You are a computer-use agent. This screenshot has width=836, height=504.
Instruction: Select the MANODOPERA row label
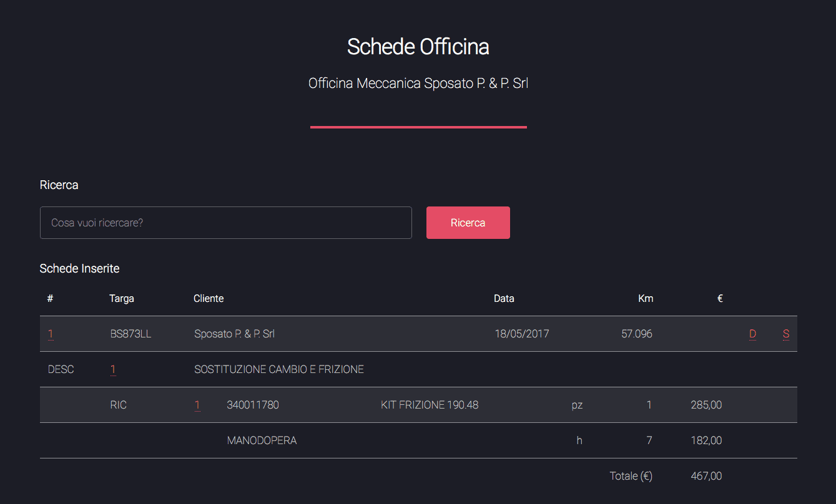click(x=262, y=440)
